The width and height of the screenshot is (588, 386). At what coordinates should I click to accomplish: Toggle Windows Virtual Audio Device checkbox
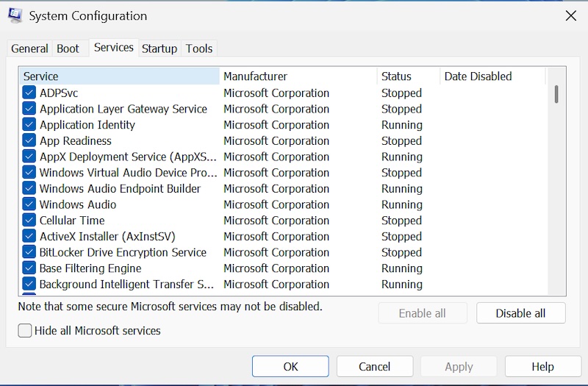(29, 173)
